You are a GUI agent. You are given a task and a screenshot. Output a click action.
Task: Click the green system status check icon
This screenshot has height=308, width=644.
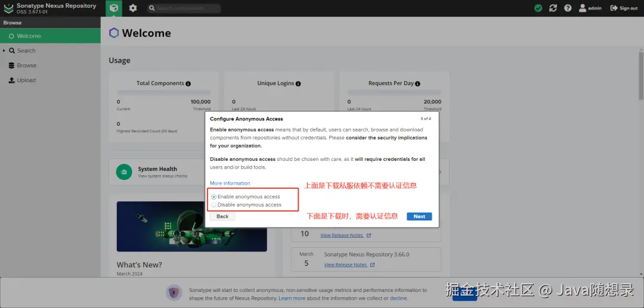(x=538, y=8)
